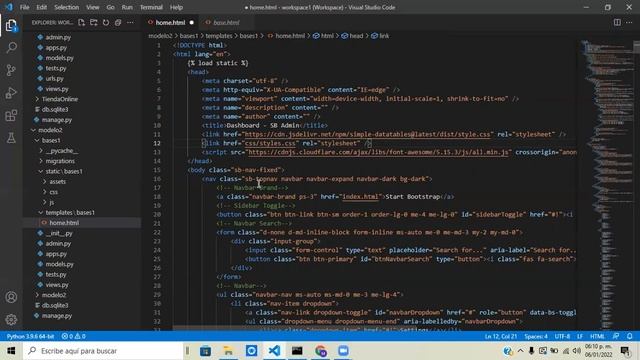Image resolution: width=640 pixels, height=360 pixels.
Task: Open the Explorer view in activity bar
Action: pos(11,25)
